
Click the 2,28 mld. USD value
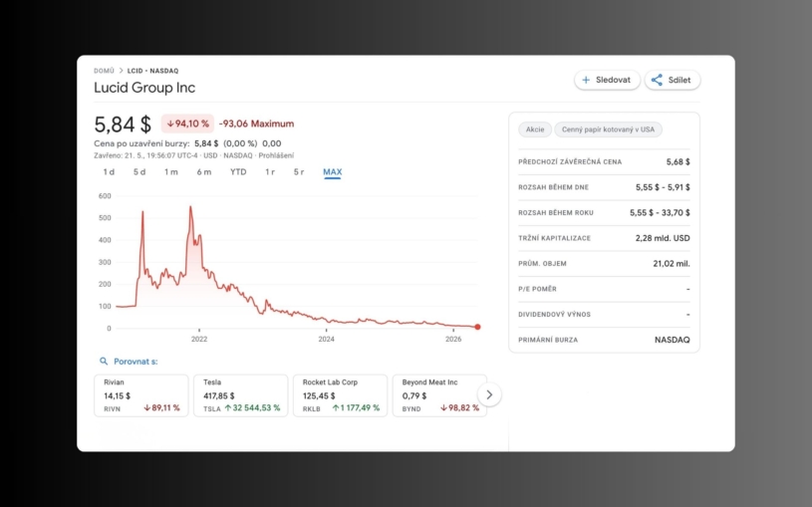click(663, 238)
